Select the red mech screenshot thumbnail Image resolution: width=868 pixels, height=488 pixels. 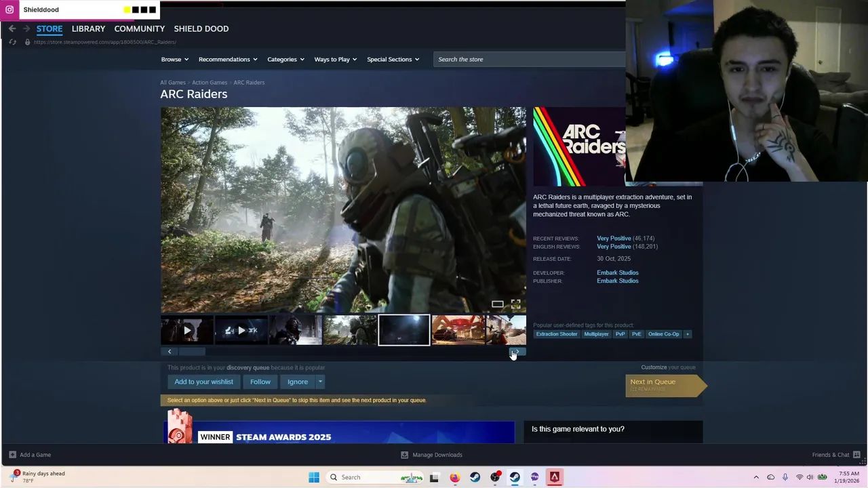pos(458,331)
